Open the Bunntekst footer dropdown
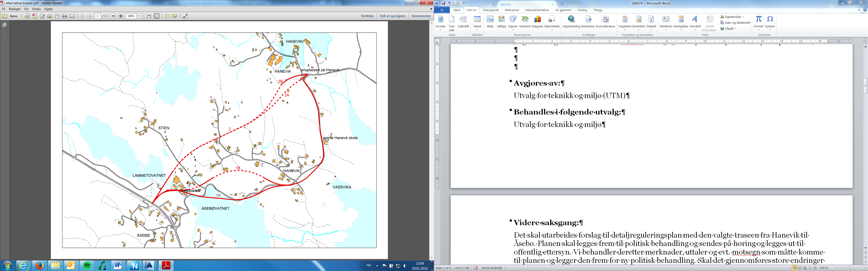This screenshot has height=271, width=868. [638, 23]
